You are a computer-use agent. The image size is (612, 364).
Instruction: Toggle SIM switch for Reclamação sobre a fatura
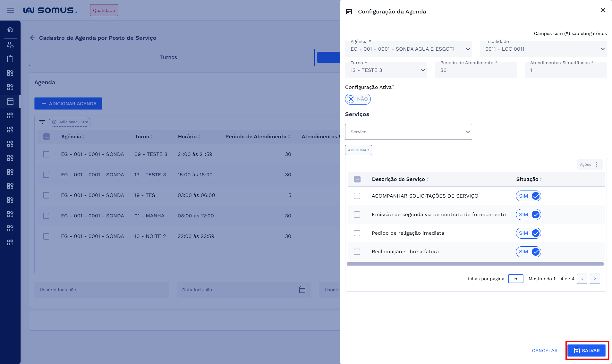528,252
